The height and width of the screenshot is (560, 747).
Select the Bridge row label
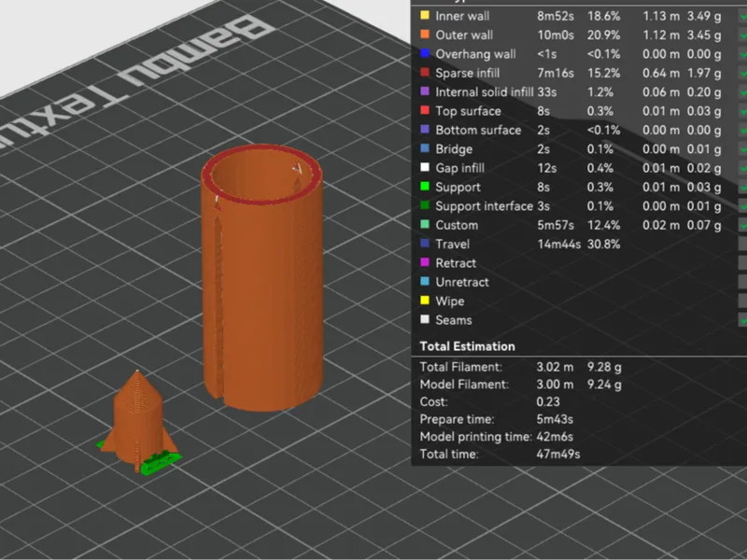click(454, 149)
